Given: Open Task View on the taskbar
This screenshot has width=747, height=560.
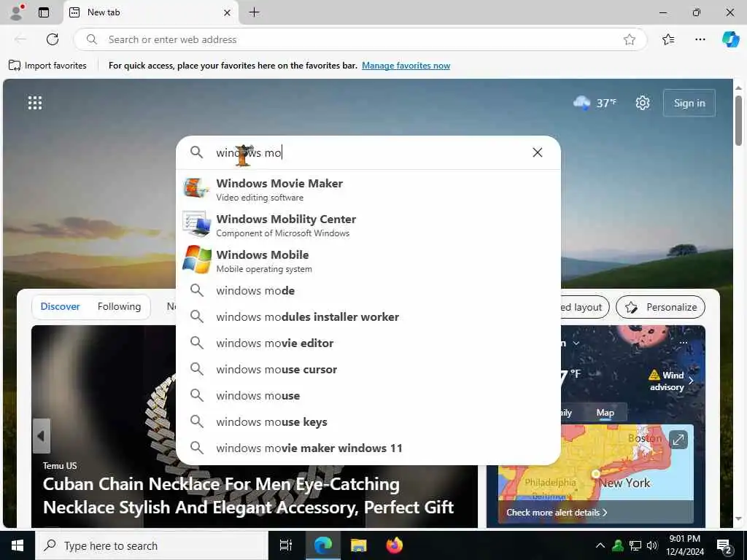Looking at the screenshot, I should 286,545.
